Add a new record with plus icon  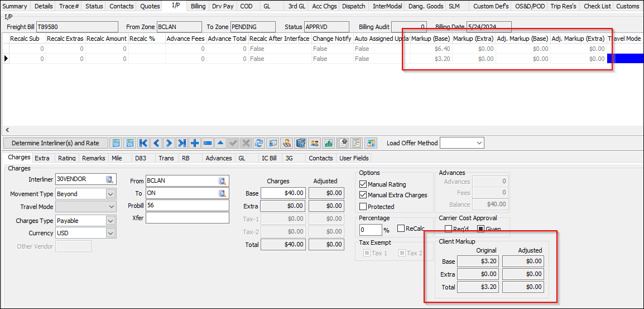(195, 143)
